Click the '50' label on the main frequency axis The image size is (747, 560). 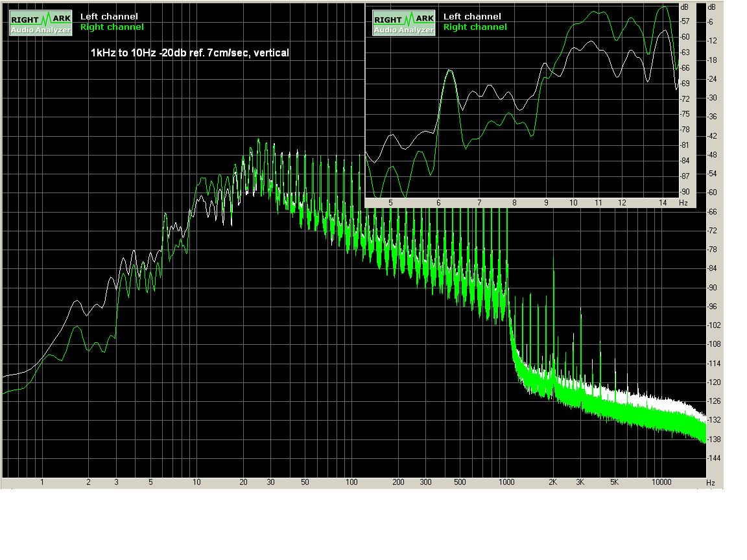tap(305, 482)
